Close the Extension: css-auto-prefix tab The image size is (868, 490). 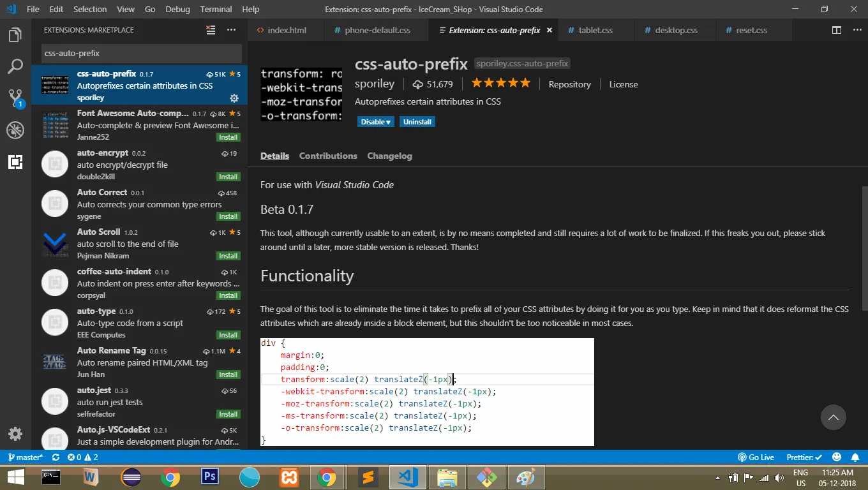pyautogui.click(x=550, y=30)
